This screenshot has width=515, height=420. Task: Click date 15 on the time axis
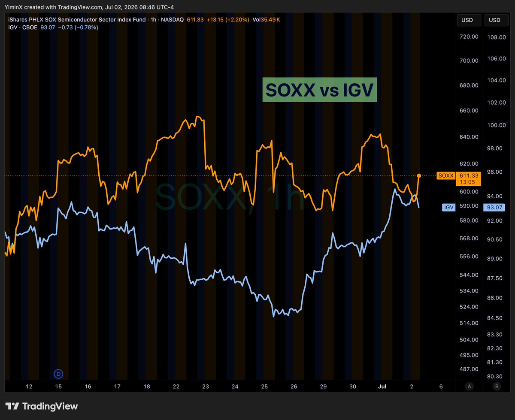(58, 387)
